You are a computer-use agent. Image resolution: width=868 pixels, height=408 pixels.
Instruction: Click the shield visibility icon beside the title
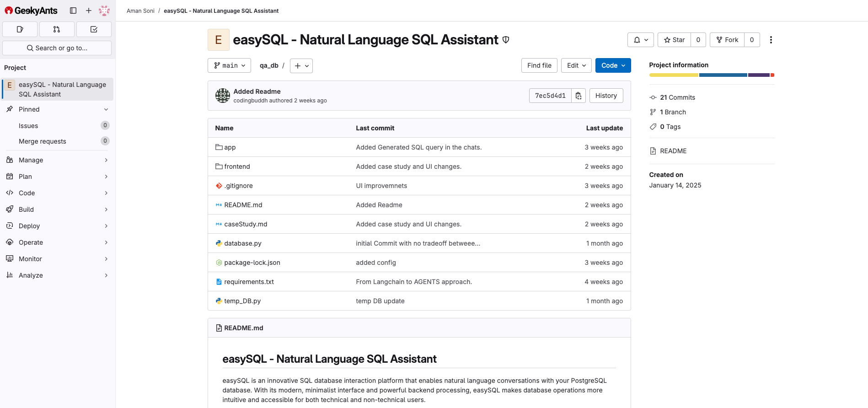(506, 40)
